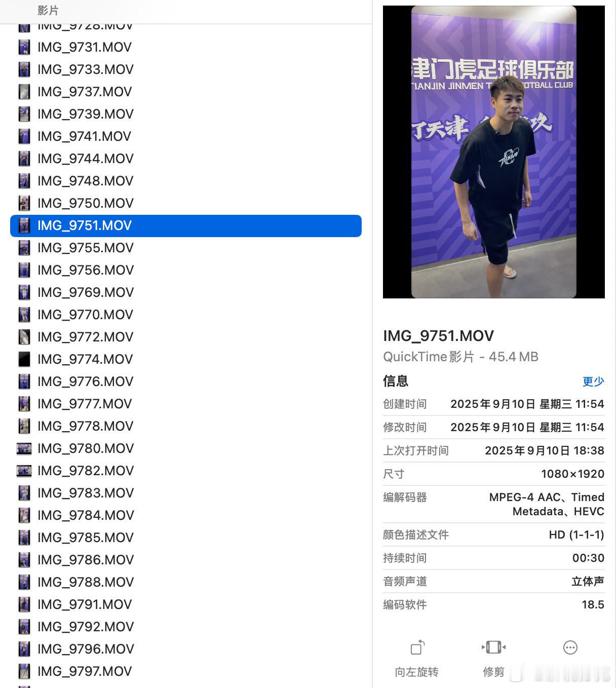Click the file icon of IMG_9783.MOV

tap(24, 493)
